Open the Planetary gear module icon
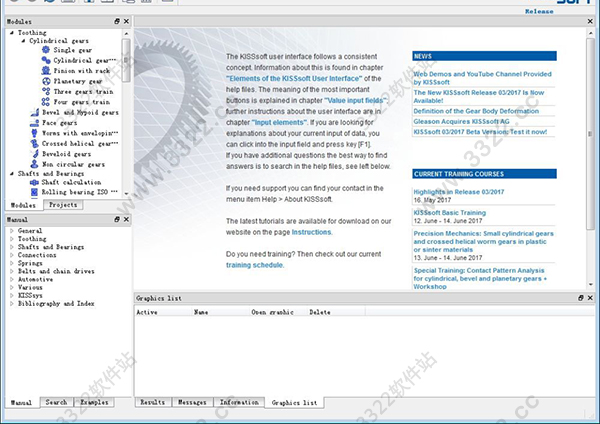This screenshot has width=600, height=424. coord(46,81)
